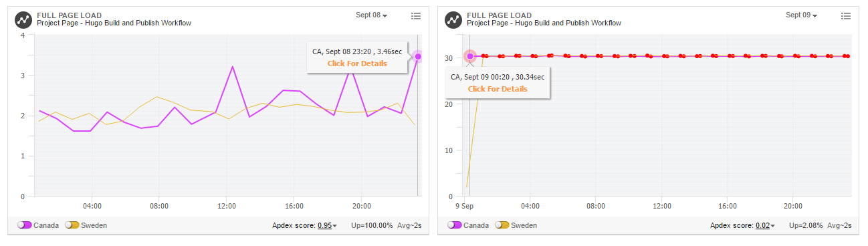Image resolution: width=868 pixels, height=246 pixels.
Task: Click the right panel Hugo Build workflow subtitle
Action: click(544, 23)
